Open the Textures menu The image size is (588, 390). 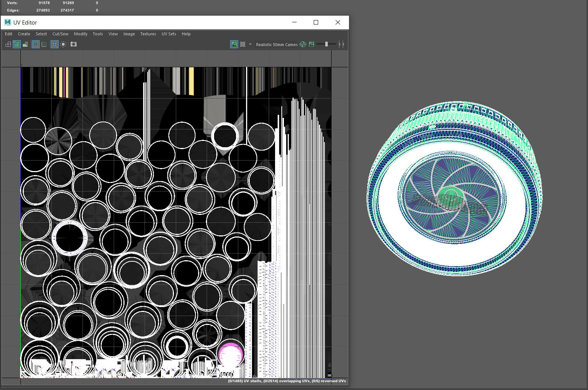coord(148,34)
